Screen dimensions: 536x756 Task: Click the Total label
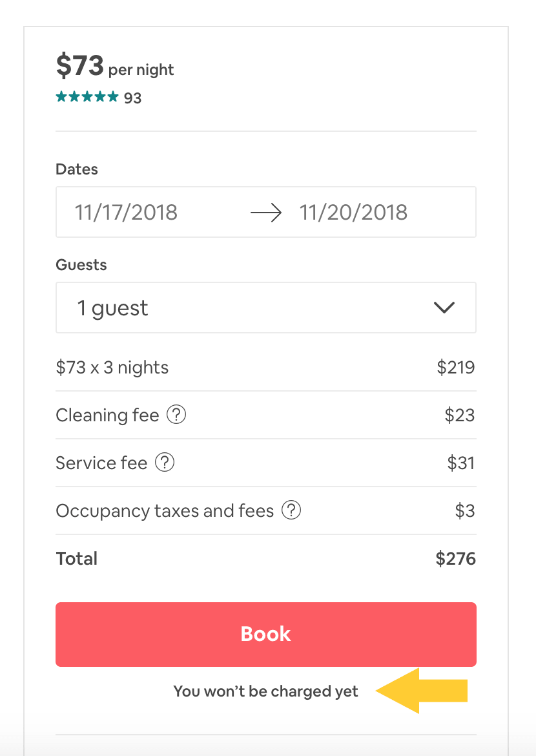[77, 558]
